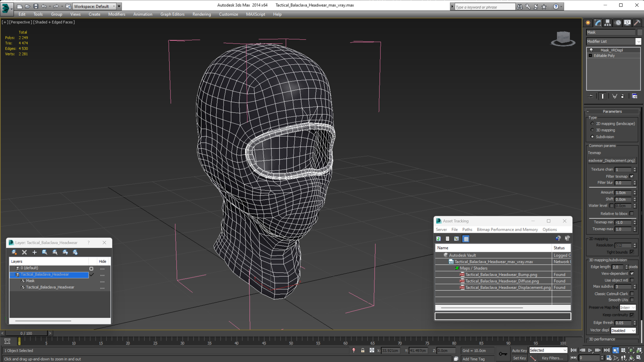Open the MAXScript menu

click(255, 14)
